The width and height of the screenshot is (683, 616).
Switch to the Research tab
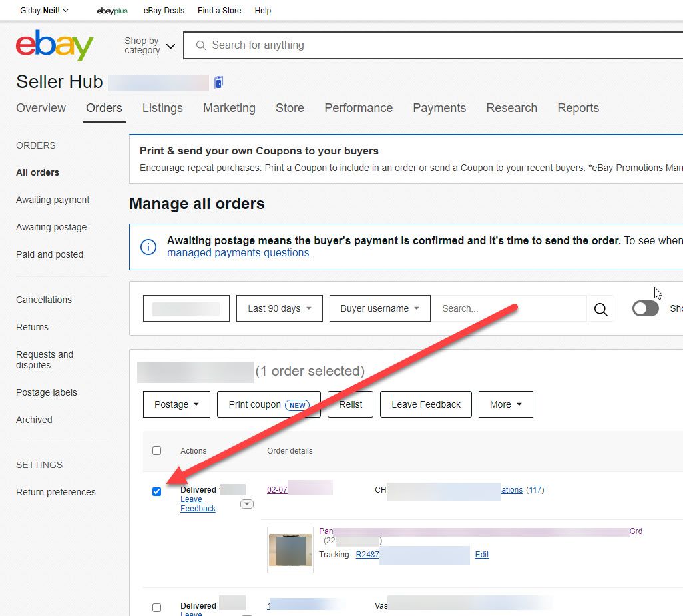pyautogui.click(x=511, y=108)
